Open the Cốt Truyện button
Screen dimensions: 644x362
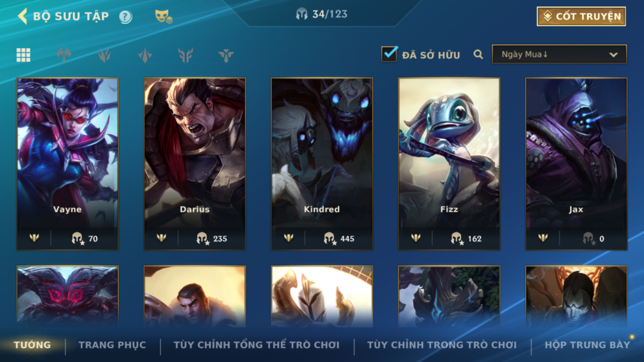click(581, 16)
